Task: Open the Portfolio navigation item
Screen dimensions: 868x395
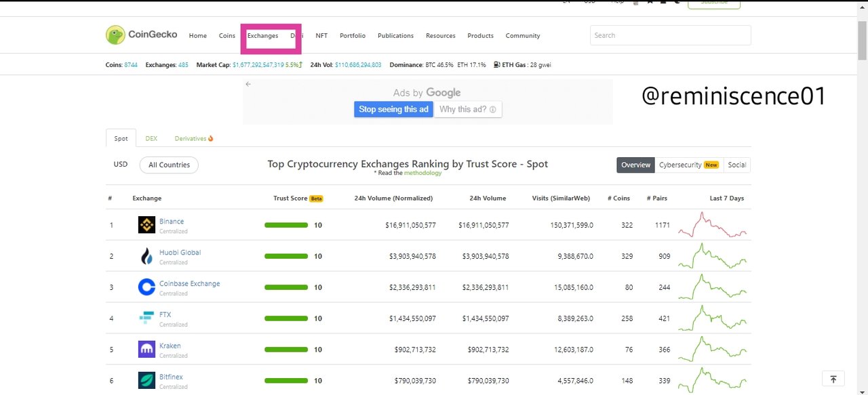Action: (353, 36)
